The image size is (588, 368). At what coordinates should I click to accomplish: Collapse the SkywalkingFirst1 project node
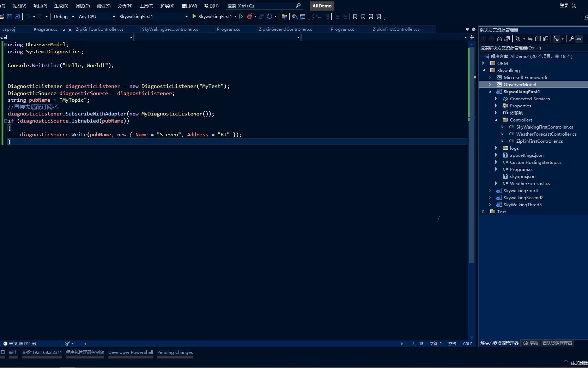click(490, 91)
